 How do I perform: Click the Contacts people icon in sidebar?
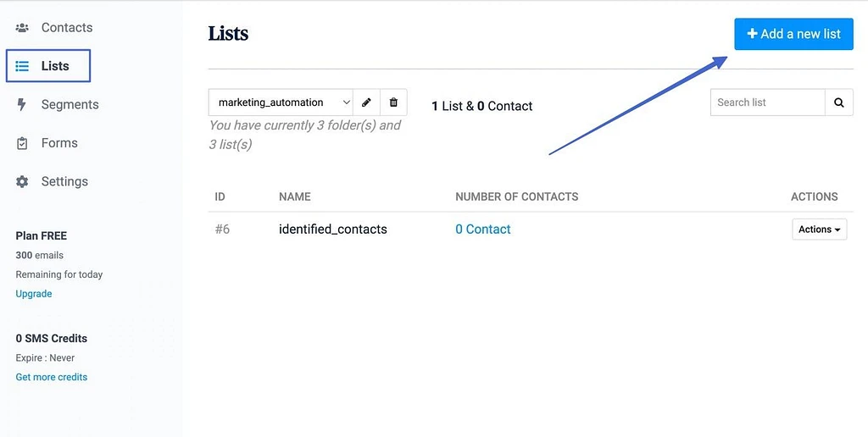point(22,28)
